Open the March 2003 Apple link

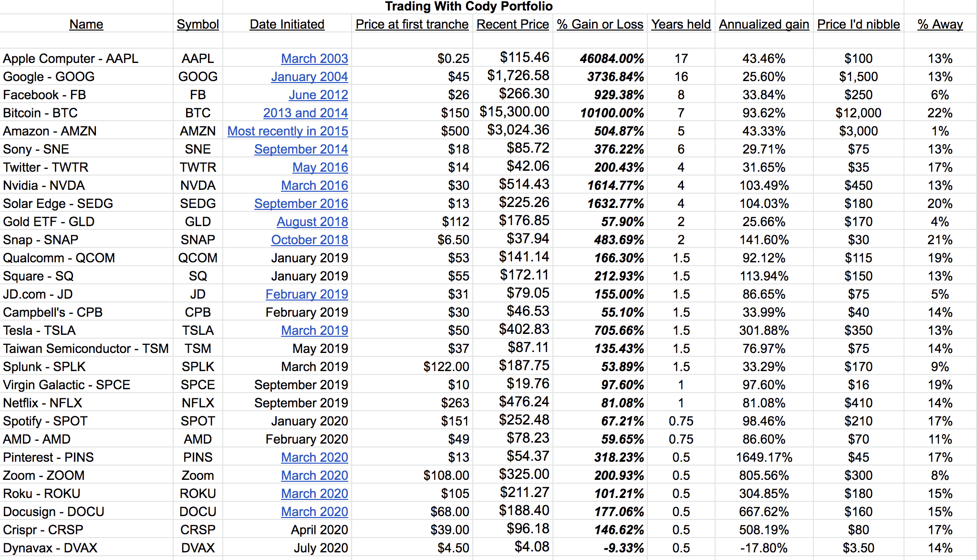[x=314, y=59]
